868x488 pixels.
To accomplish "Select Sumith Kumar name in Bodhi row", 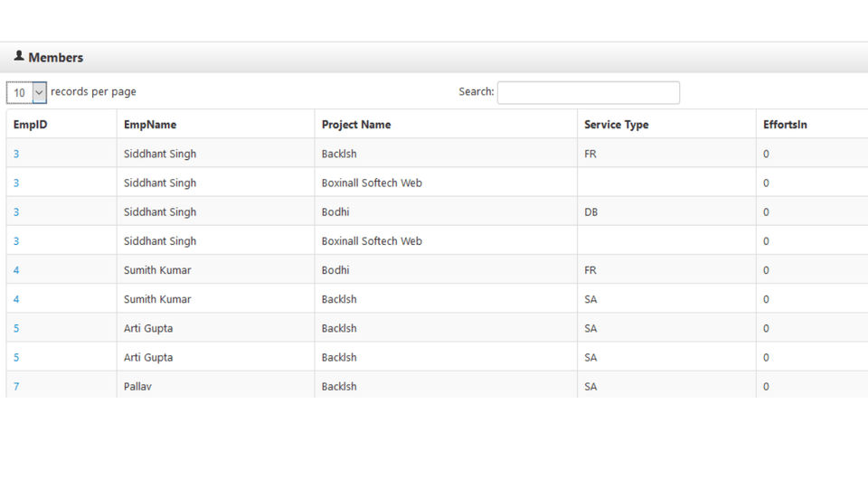I will 157,270.
